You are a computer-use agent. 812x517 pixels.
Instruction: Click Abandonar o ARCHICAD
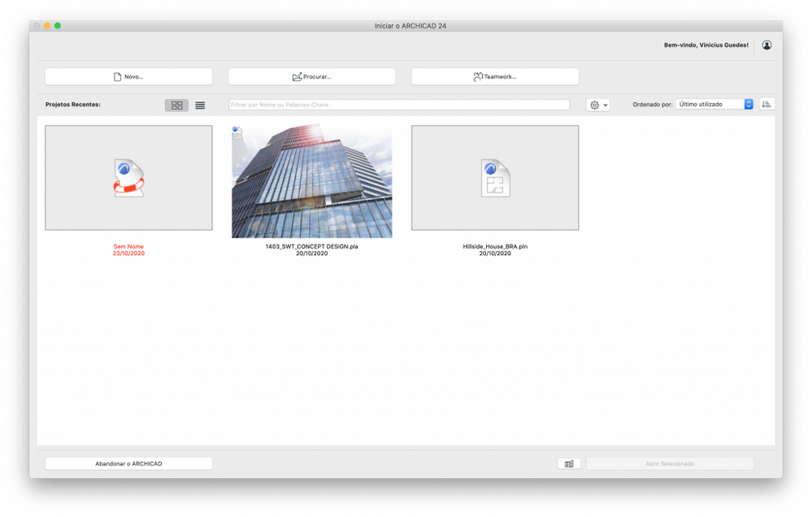(128, 463)
